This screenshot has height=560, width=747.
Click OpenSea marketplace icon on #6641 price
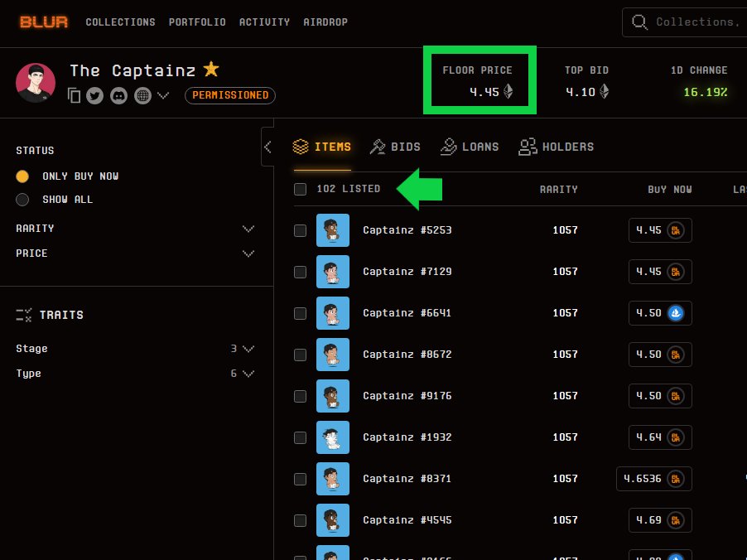point(676,313)
